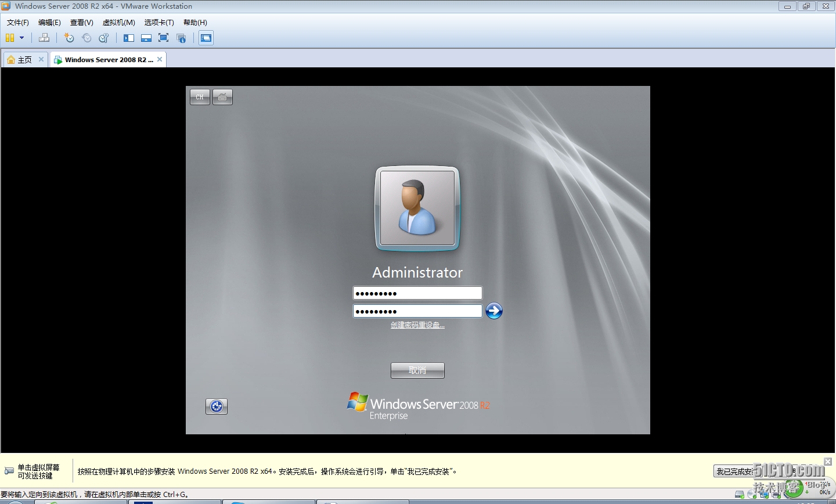Open the 查看(V) menu
This screenshot has height=504, width=836.
[x=82, y=22]
